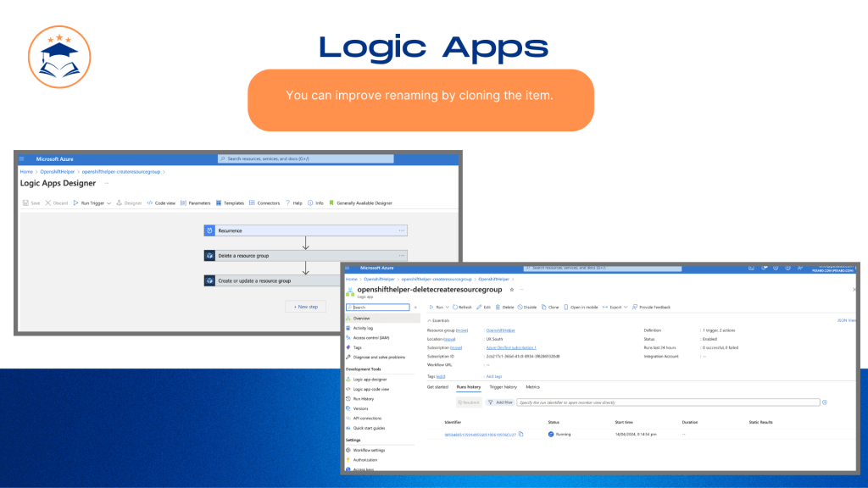868x488 pixels.
Task: Click Disable in the Logic app toolbar
Action: (x=527, y=307)
